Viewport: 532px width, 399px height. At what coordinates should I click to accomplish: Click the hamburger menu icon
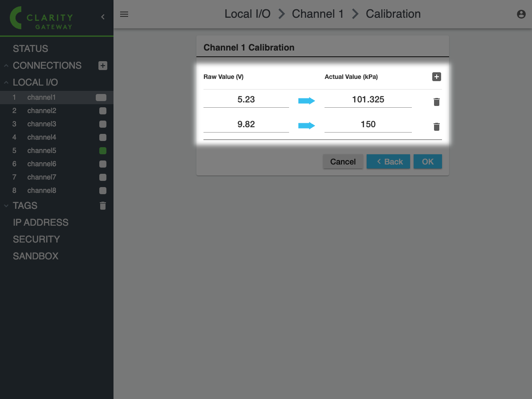point(124,14)
